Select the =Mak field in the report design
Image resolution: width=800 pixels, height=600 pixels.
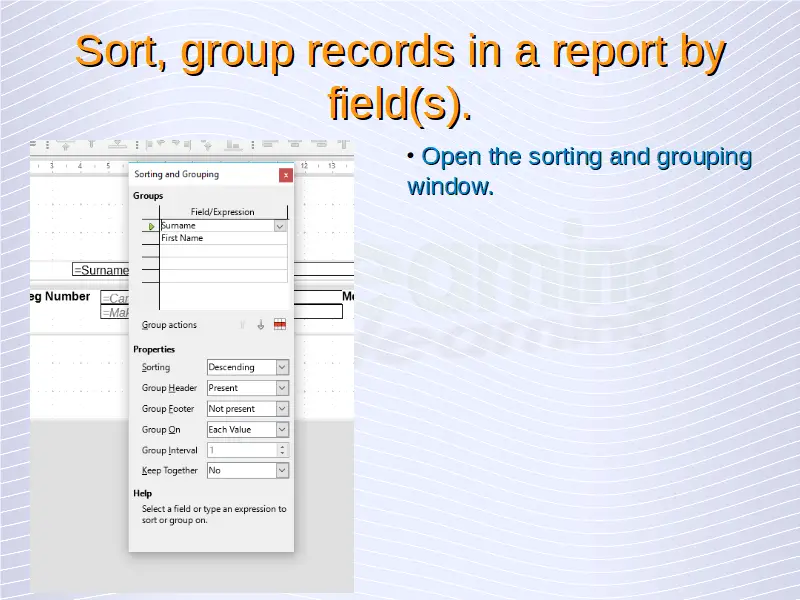point(115,312)
